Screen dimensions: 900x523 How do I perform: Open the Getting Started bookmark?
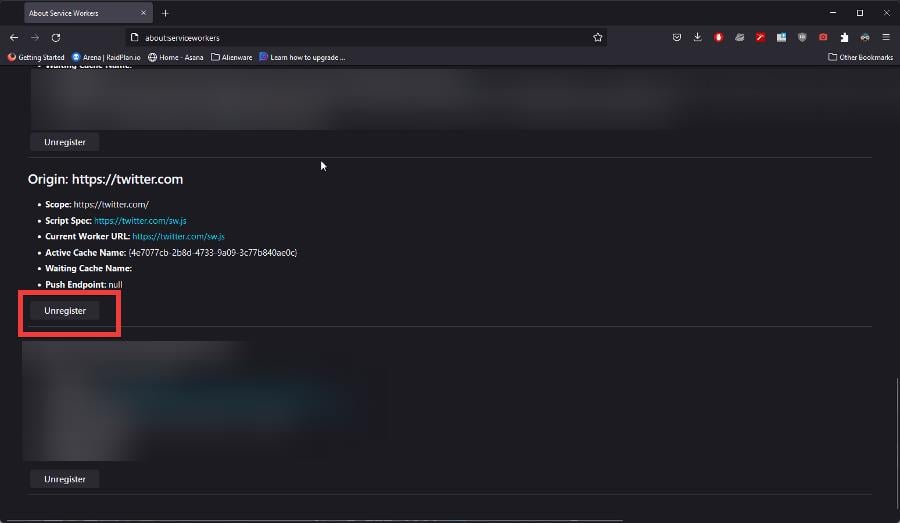[36, 57]
